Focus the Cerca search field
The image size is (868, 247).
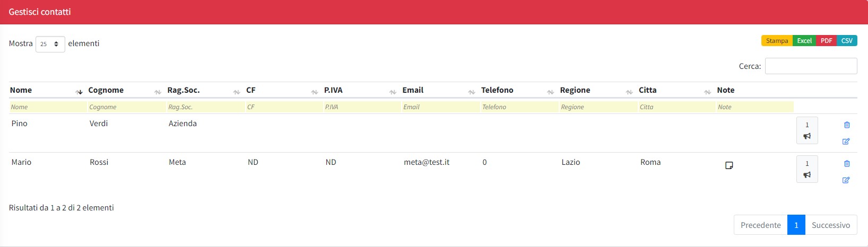[x=811, y=66]
